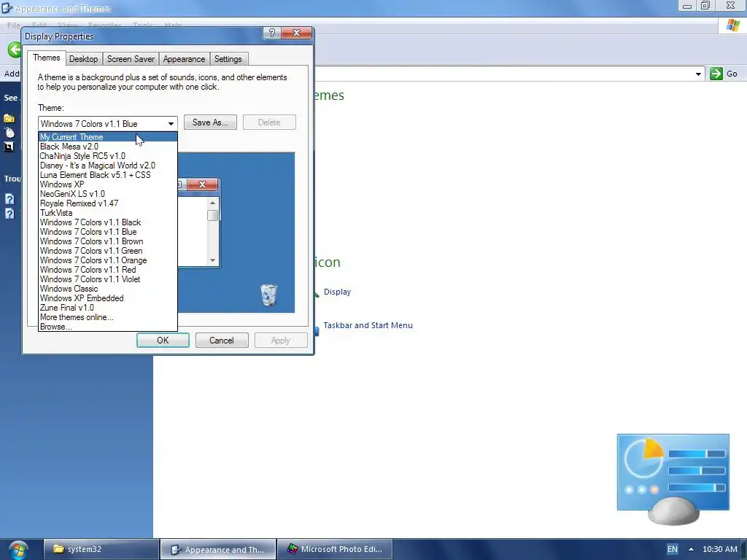
Task: Select Windows 7 Colors v1.1 Black
Action: 108,222
